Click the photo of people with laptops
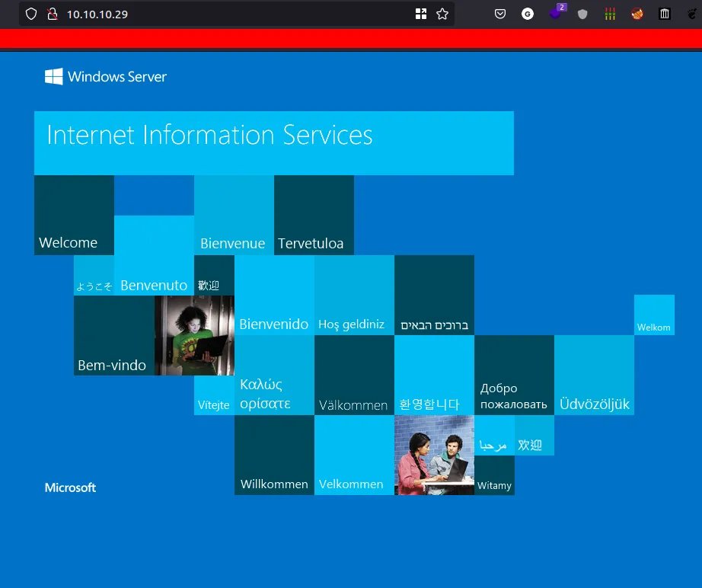 pyautogui.click(x=434, y=455)
